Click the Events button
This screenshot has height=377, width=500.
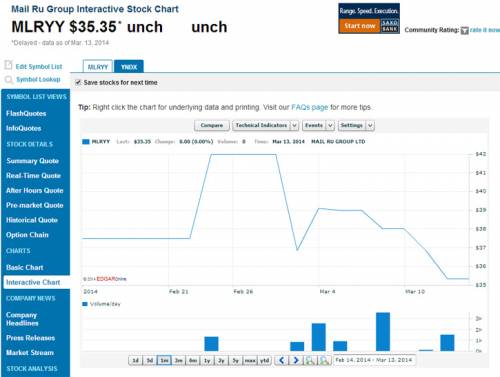314,126
